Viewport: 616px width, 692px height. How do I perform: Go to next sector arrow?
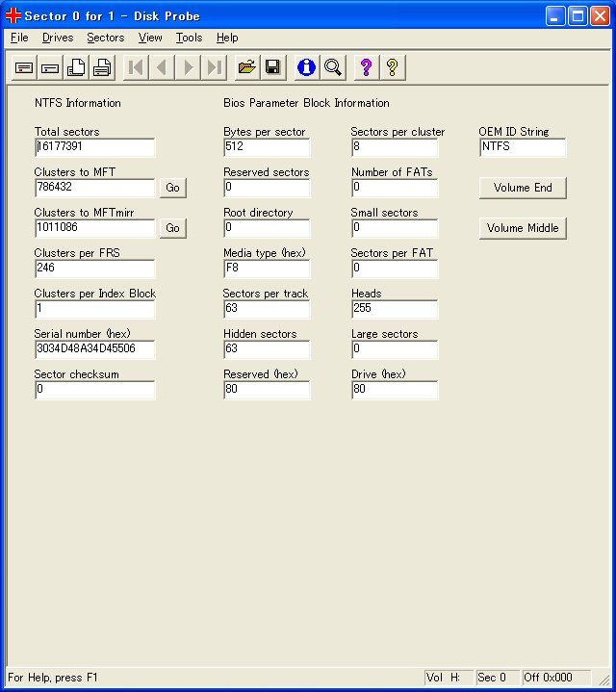click(188, 68)
